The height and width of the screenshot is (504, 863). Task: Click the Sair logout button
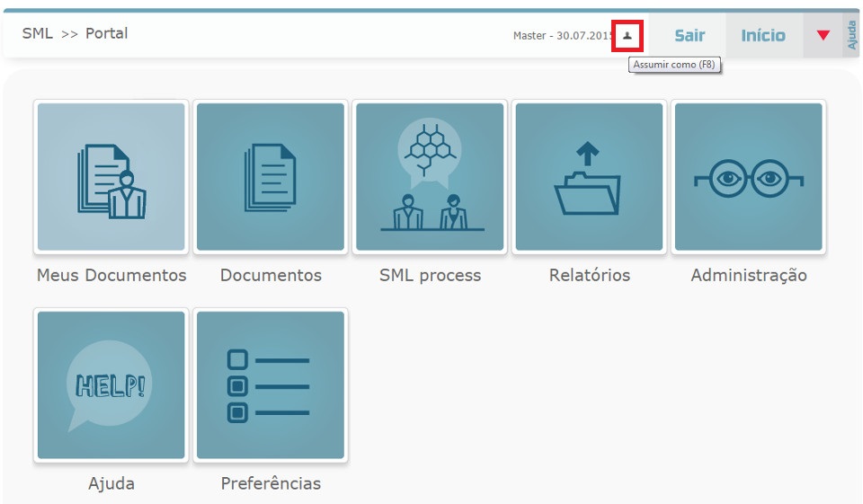pos(690,36)
